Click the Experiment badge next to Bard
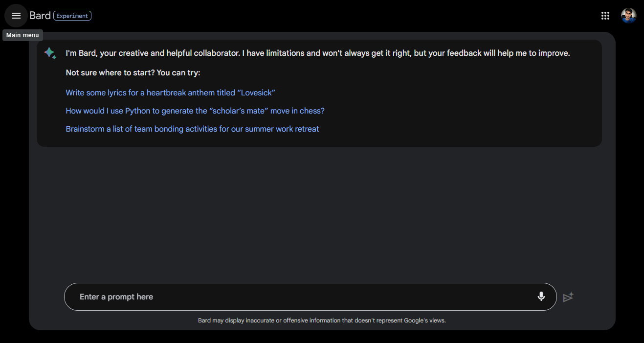The height and width of the screenshot is (343, 644). point(72,16)
